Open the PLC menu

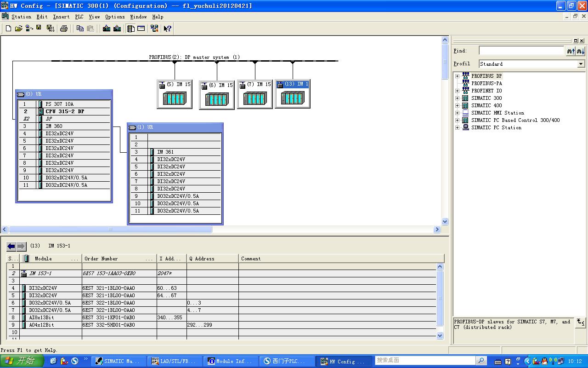pos(79,17)
